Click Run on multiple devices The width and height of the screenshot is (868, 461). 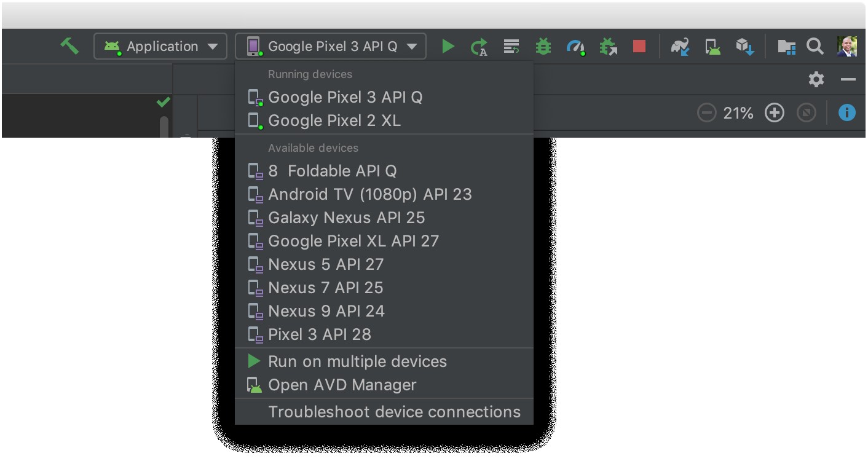click(357, 361)
